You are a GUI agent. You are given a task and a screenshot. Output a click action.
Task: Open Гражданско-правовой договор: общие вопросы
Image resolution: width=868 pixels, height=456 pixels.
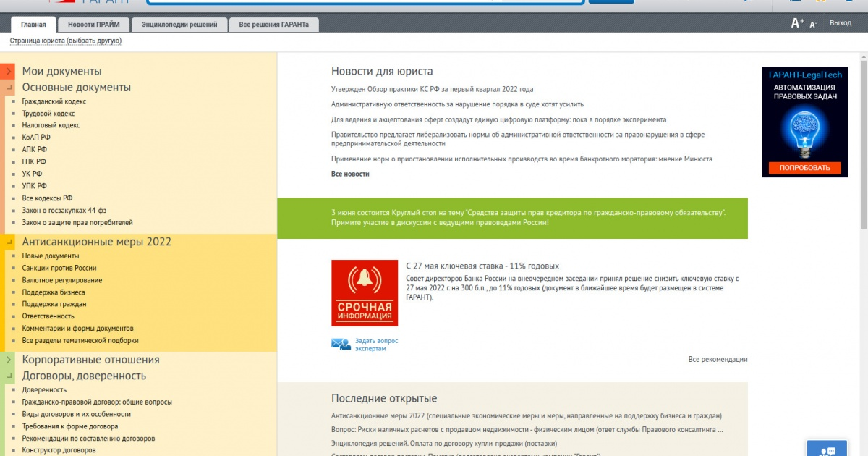(97, 402)
